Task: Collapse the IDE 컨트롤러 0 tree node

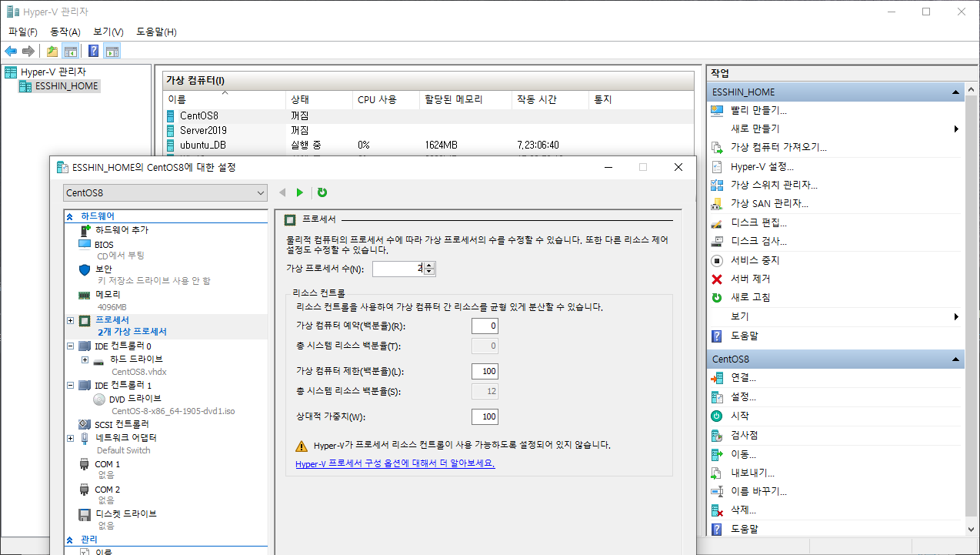Action: click(71, 346)
